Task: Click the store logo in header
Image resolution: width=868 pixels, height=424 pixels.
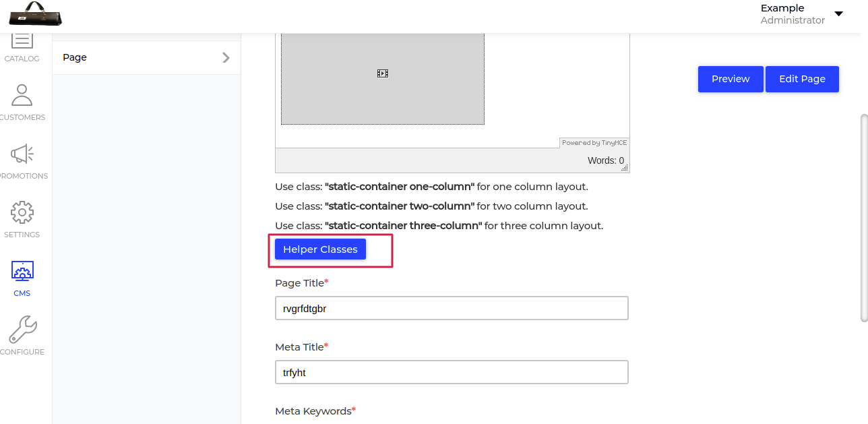Action: tap(35, 13)
